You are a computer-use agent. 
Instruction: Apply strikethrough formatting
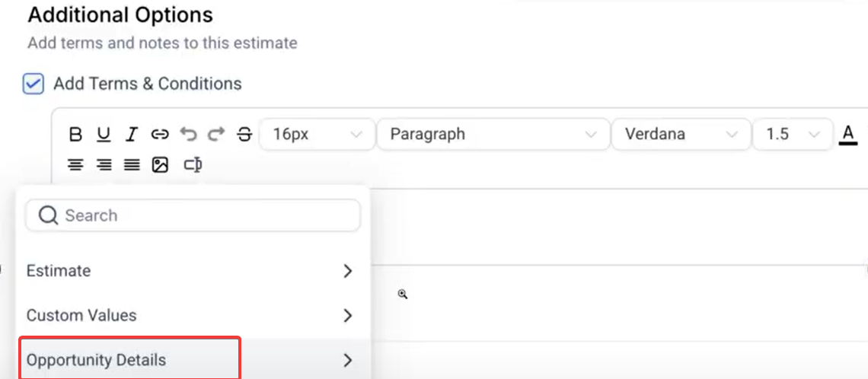point(244,135)
